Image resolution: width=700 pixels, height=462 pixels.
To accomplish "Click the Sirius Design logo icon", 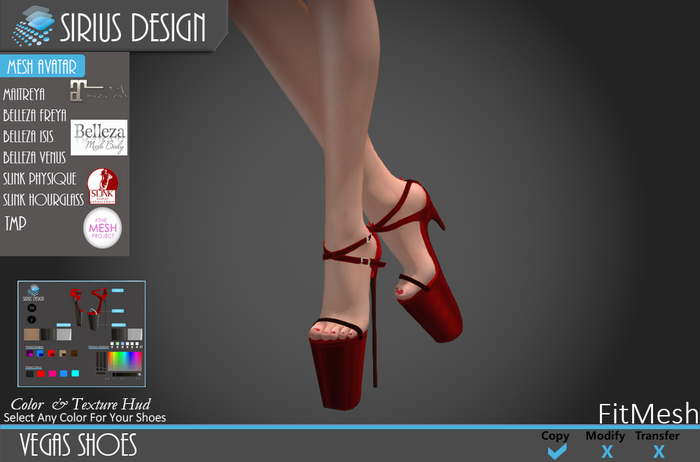I will [33, 25].
